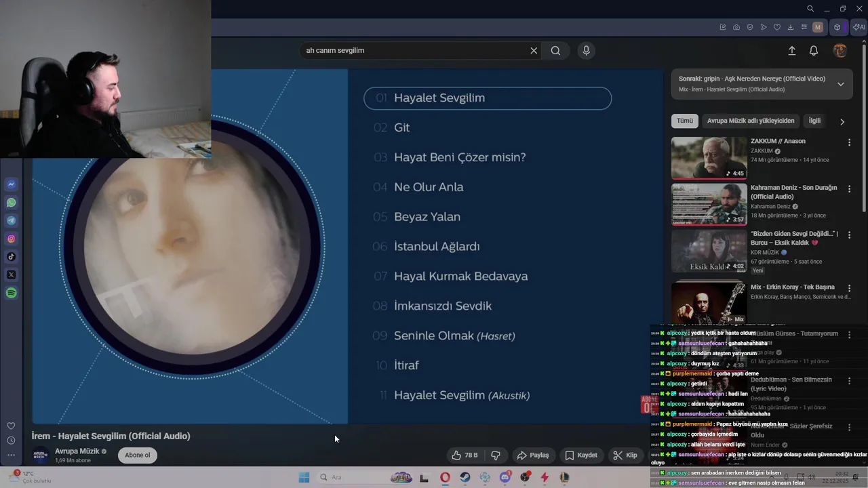Open weather widget 12°C Çok bulutlu

31,477
